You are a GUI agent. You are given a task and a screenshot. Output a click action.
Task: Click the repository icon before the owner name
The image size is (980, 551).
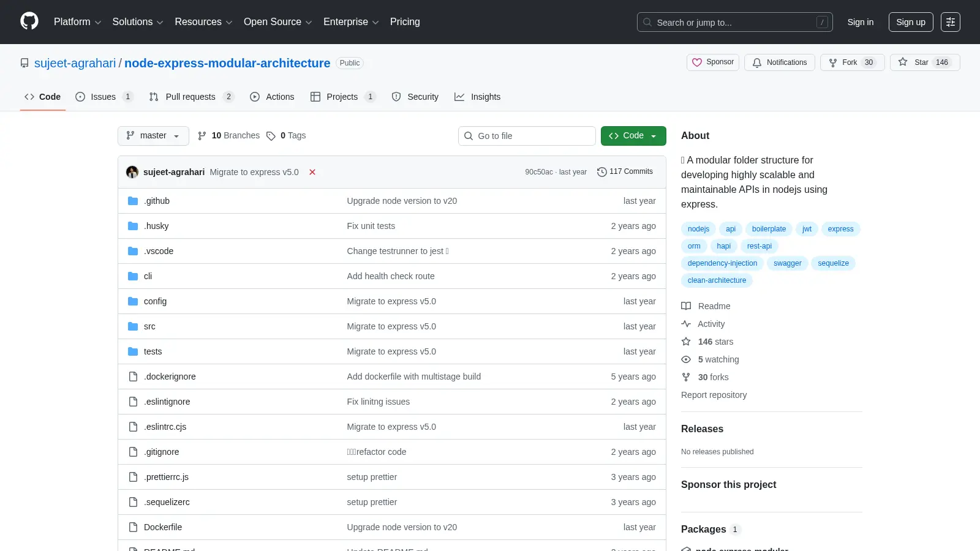[24, 63]
